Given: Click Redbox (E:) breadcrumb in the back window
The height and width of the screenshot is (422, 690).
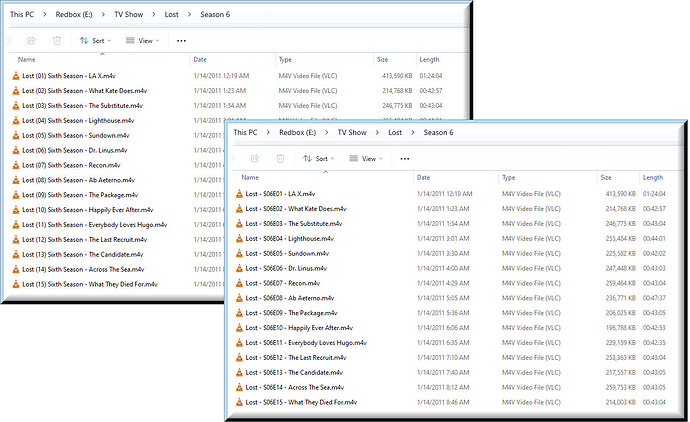Looking at the screenshot, I should (x=74, y=14).
